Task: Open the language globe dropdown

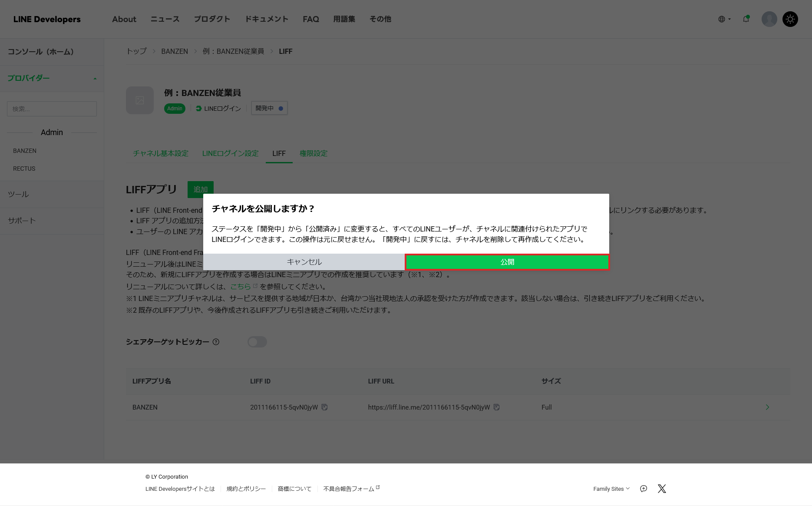Action: click(724, 19)
